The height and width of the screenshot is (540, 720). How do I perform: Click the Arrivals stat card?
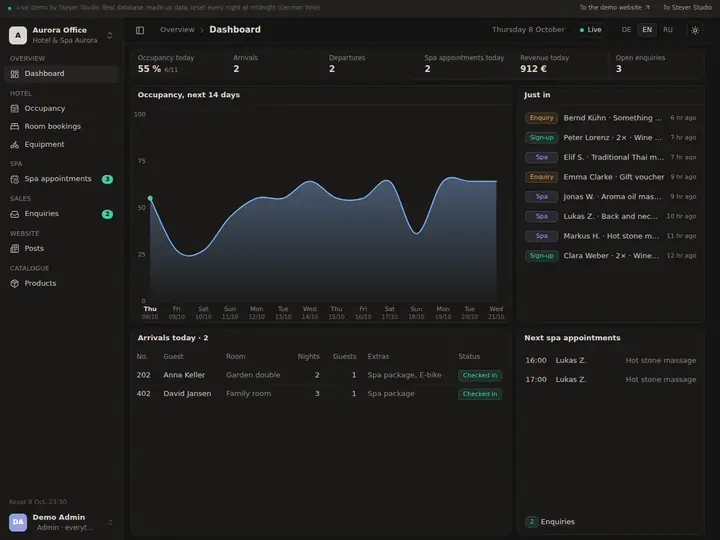click(x=274, y=64)
